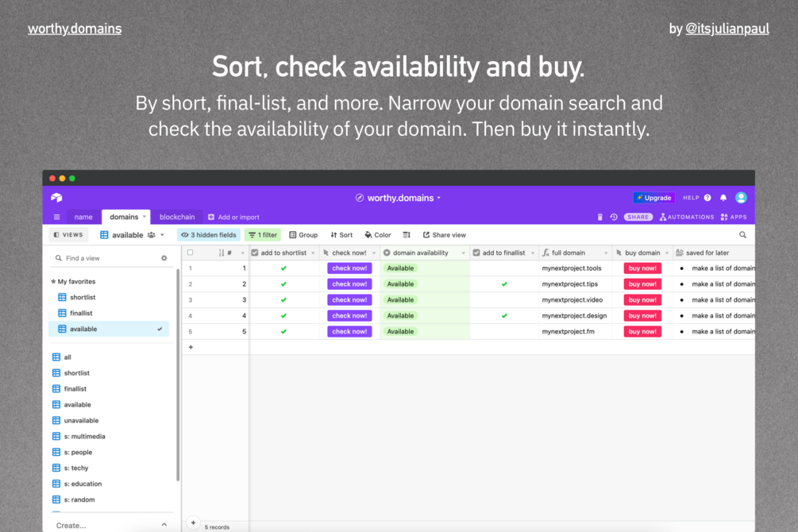
Task: Open the notifications bell
Action: pyautogui.click(x=723, y=198)
